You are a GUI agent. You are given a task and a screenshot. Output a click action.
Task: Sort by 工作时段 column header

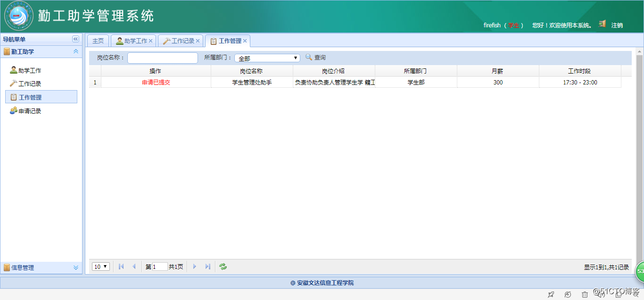[x=579, y=71]
